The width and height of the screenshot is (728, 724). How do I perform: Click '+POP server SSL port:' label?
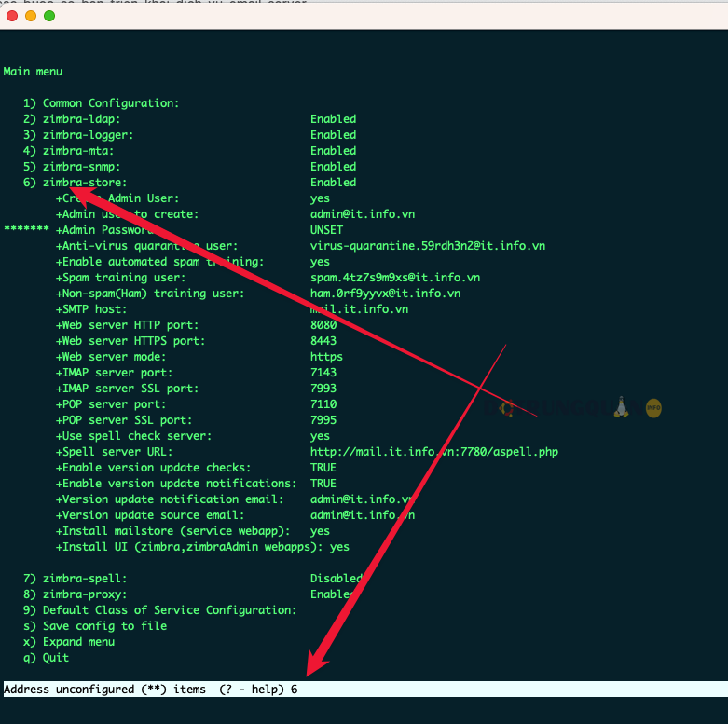(x=124, y=419)
